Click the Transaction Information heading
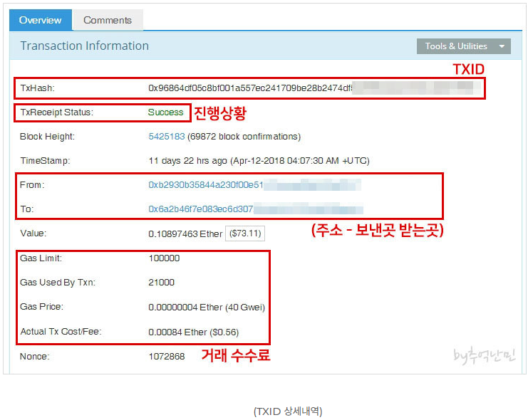Screen dimensions: 528x420 [x=85, y=46]
